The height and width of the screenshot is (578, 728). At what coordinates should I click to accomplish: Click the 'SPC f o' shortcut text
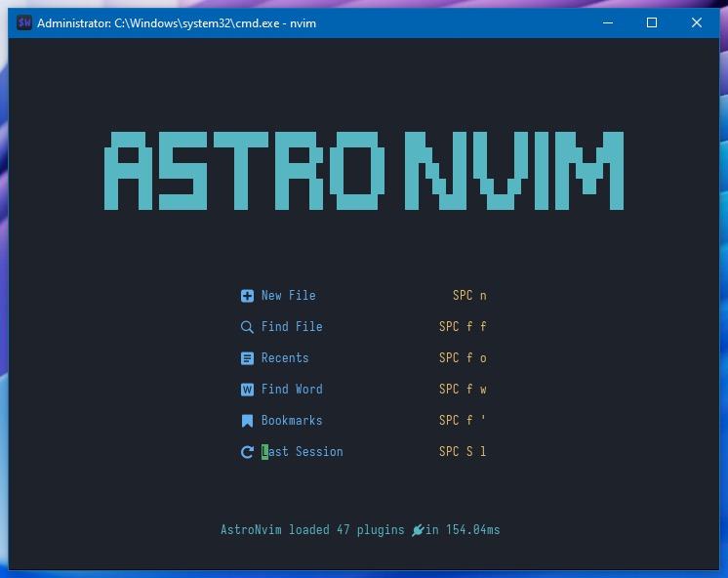pyautogui.click(x=463, y=357)
